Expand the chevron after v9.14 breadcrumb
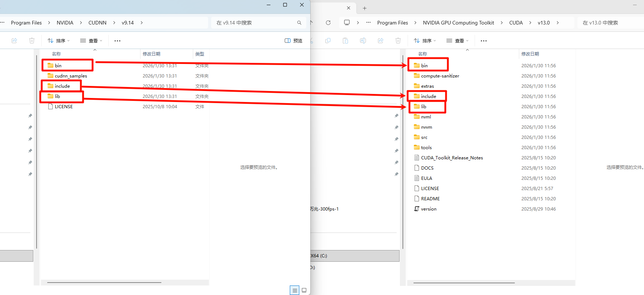This screenshot has width=644, height=295. coord(142,23)
